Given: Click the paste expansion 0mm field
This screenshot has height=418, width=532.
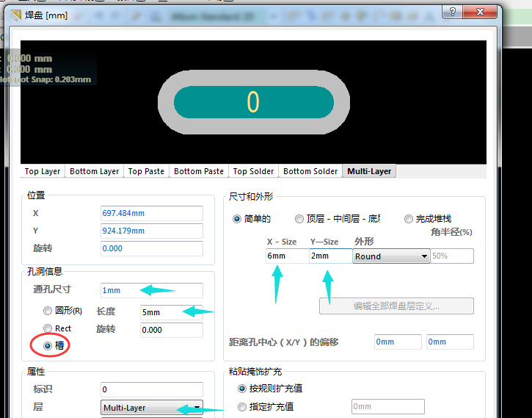Looking at the screenshot, I should (387, 406).
